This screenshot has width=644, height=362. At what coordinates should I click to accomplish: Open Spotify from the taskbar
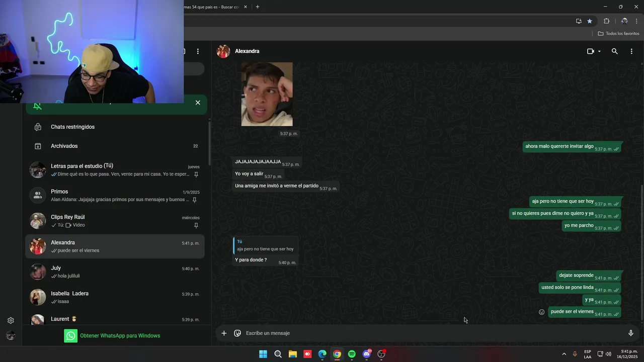tap(352, 354)
